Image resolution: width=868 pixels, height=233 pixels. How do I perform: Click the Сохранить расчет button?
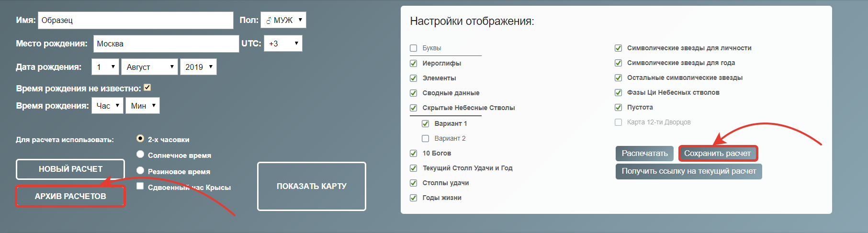[718, 153]
